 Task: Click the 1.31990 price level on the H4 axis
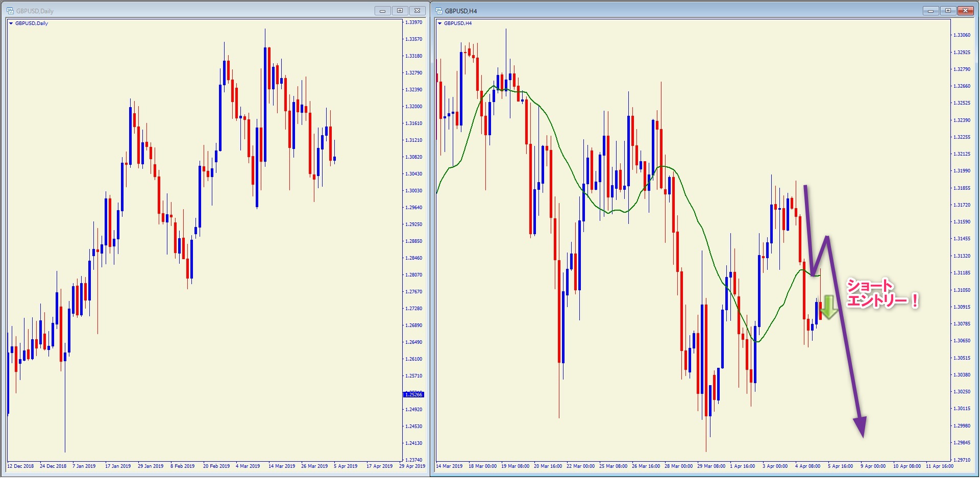(x=962, y=171)
